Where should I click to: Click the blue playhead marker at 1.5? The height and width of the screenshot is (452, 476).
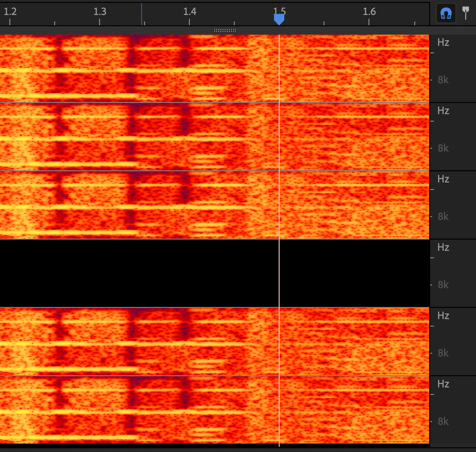point(279,19)
